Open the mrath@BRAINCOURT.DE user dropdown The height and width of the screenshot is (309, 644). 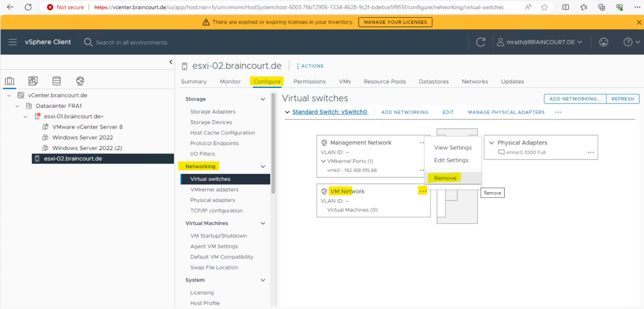tap(540, 42)
